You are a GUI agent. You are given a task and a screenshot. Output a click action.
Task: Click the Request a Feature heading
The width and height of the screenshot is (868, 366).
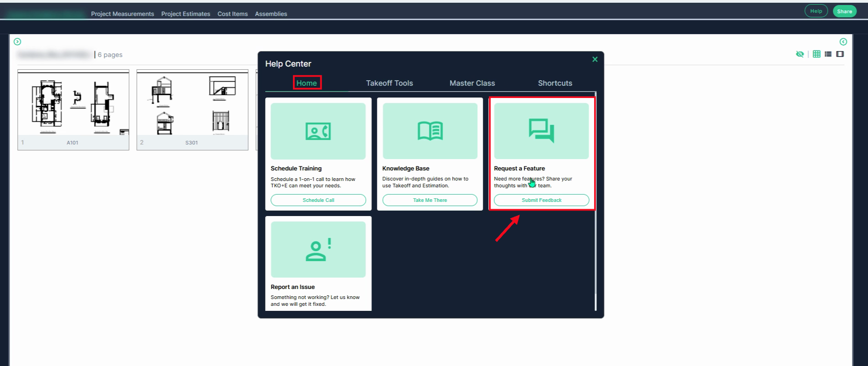(x=519, y=168)
